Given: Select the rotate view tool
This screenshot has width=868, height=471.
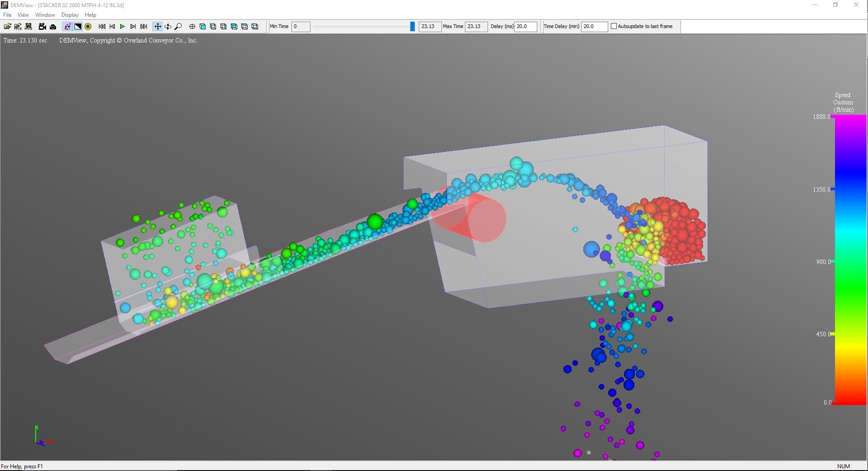Looking at the screenshot, I should (x=168, y=27).
